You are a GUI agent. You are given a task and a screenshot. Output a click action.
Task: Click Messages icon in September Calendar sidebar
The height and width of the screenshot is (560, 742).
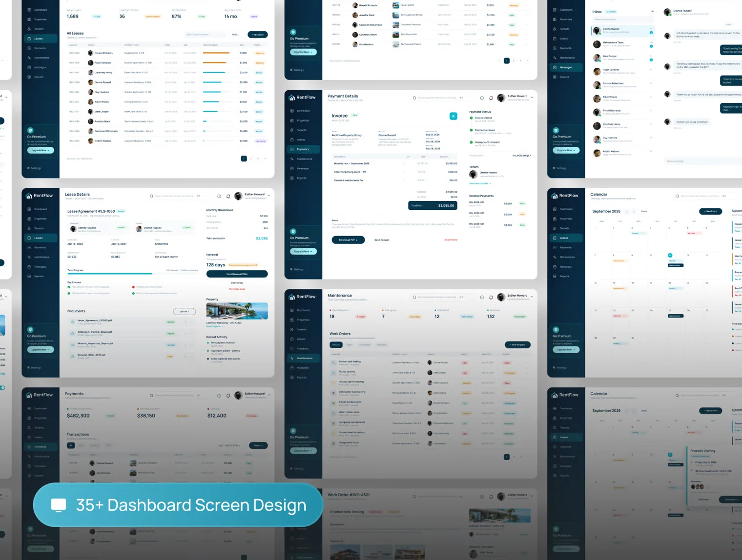tap(555, 267)
